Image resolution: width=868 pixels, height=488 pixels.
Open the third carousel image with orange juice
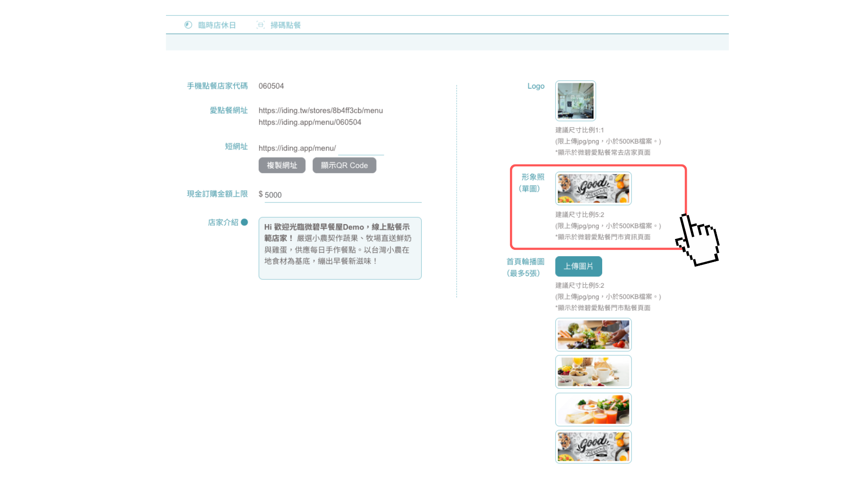[594, 409]
